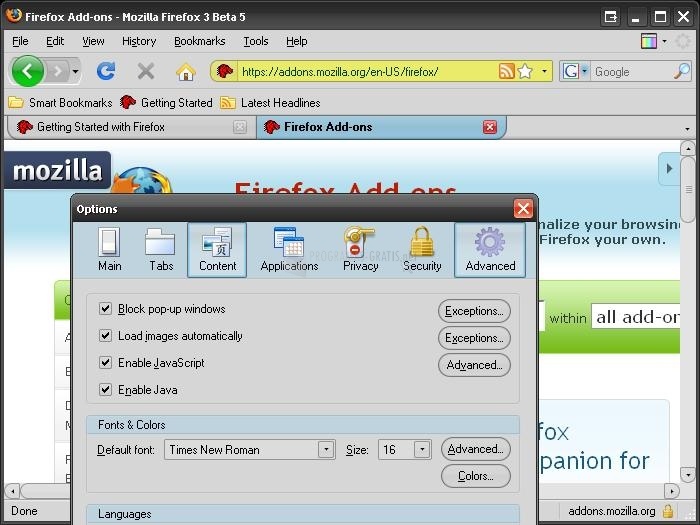Select the Advanced options pane icon

pyautogui.click(x=490, y=250)
